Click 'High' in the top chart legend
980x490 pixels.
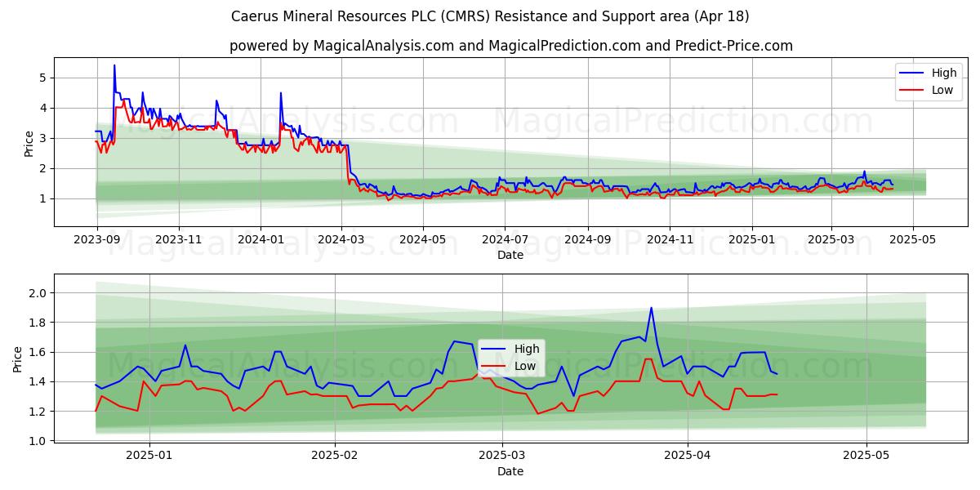tap(944, 73)
